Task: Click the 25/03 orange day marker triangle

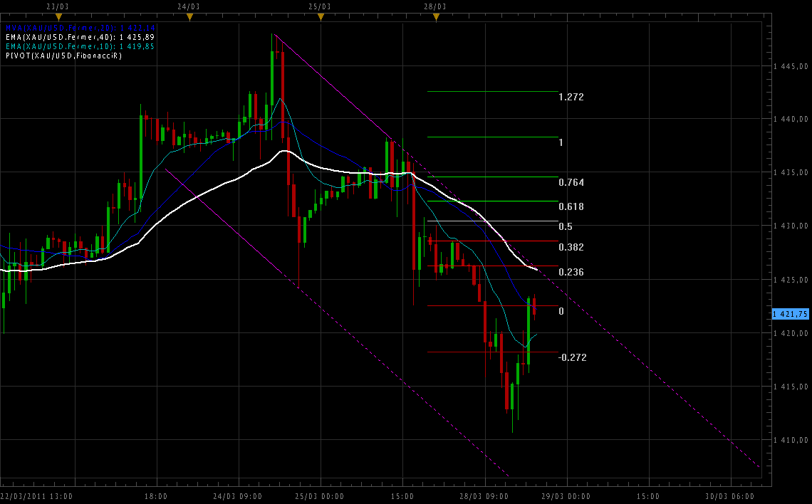Action: (321, 16)
